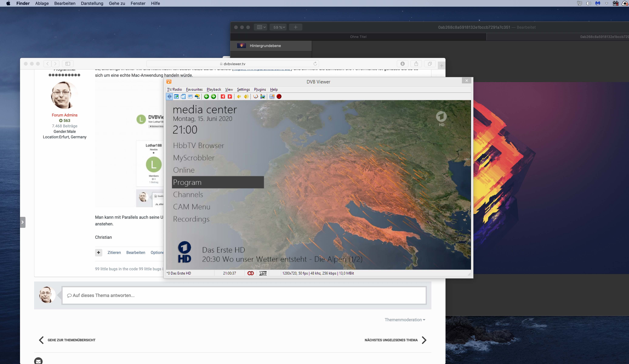Click the Safari share icon

416,64
